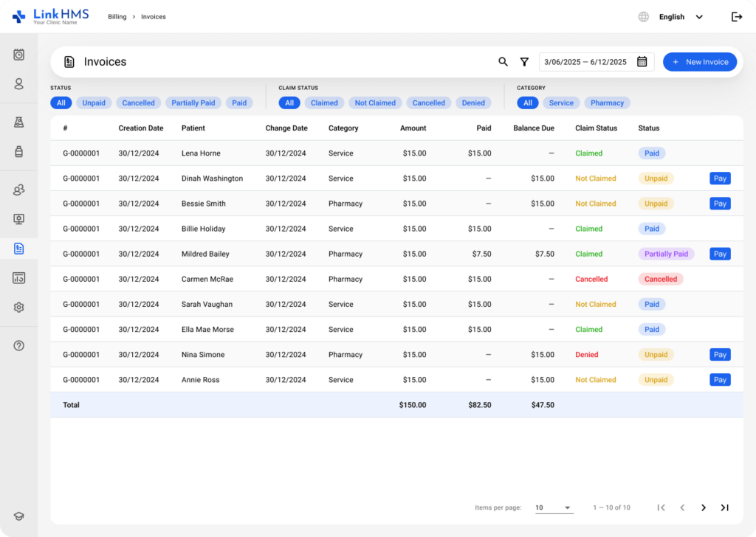Screen dimensions: 756x537
Task: Pay Bessie Smith's invoice
Action: click(x=720, y=204)
